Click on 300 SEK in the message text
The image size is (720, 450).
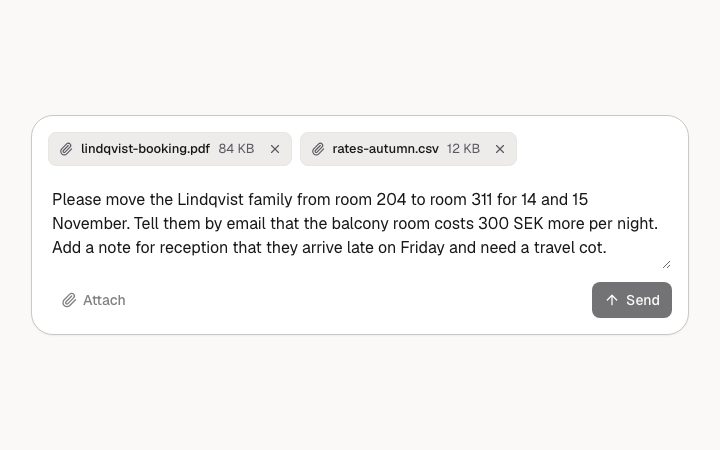pos(511,224)
